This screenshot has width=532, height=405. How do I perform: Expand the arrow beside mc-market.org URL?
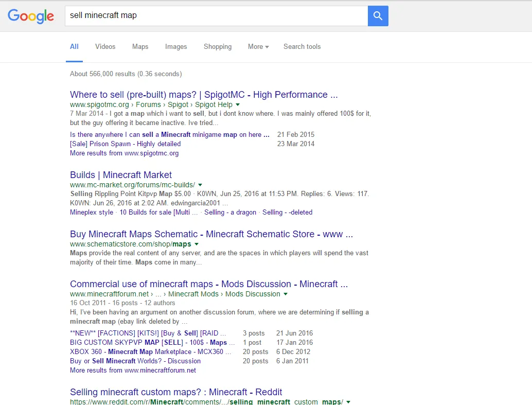pos(200,185)
